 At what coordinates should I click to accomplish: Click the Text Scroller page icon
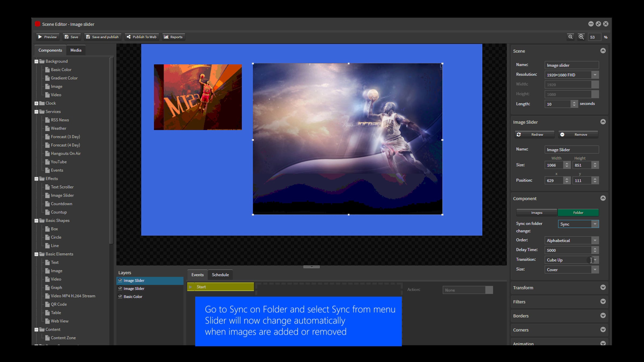click(x=47, y=187)
